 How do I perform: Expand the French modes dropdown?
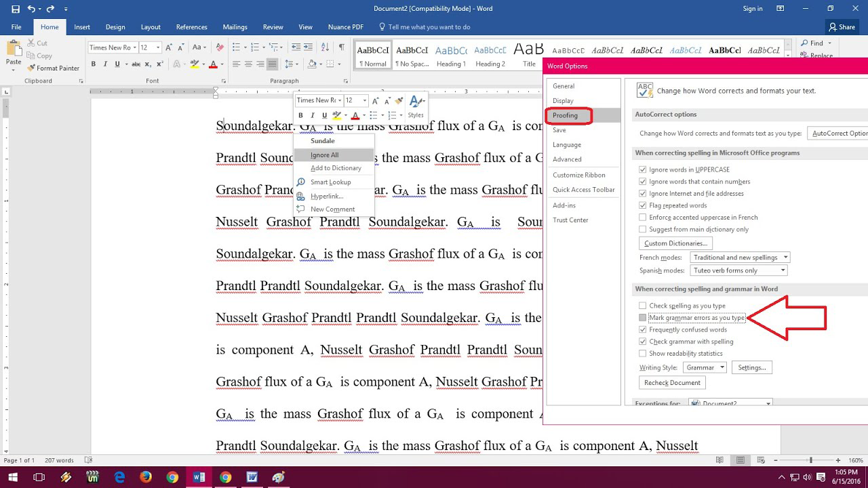[x=740, y=258]
